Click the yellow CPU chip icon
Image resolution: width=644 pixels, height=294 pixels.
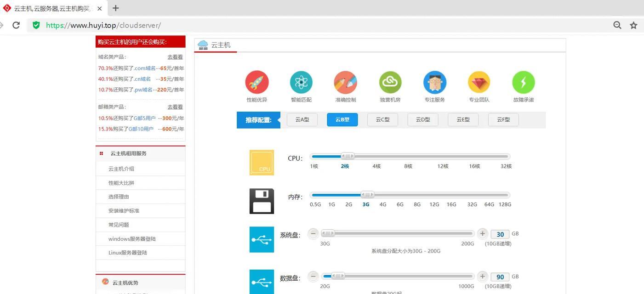262,162
